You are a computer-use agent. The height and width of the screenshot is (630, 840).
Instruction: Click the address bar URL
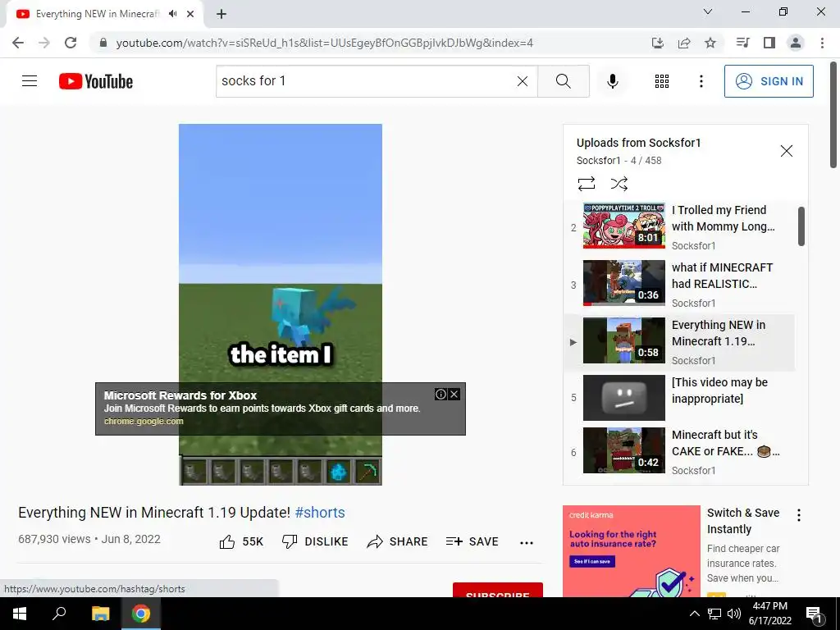324,43
